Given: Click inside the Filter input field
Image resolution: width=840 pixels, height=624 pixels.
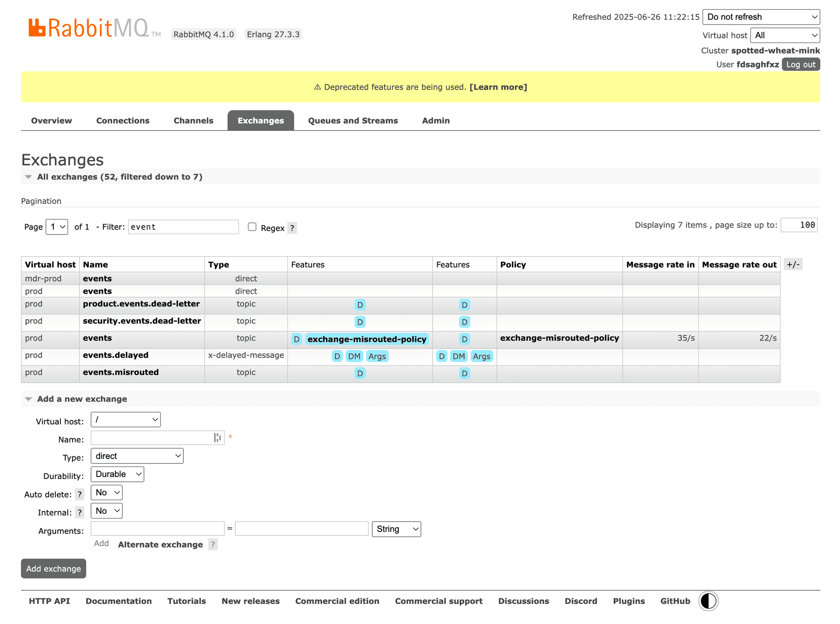Looking at the screenshot, I should [183, 227].
